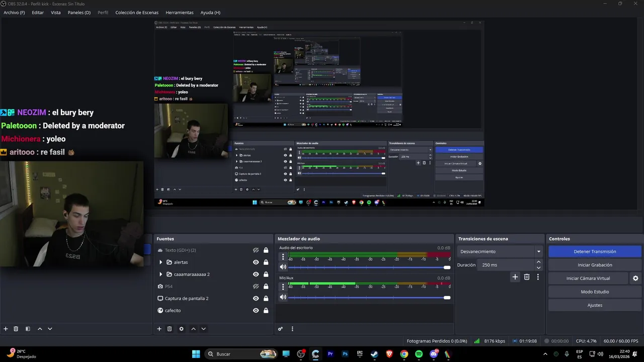Move selected scene up
Image resolution: width=644 pixels, height=362 pixels.
(x=40, y=329)
